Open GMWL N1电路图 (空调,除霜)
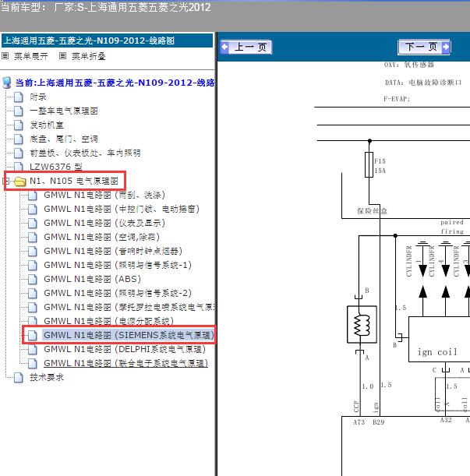This screenshot has height=476, width=470. [x=102, y=237]
